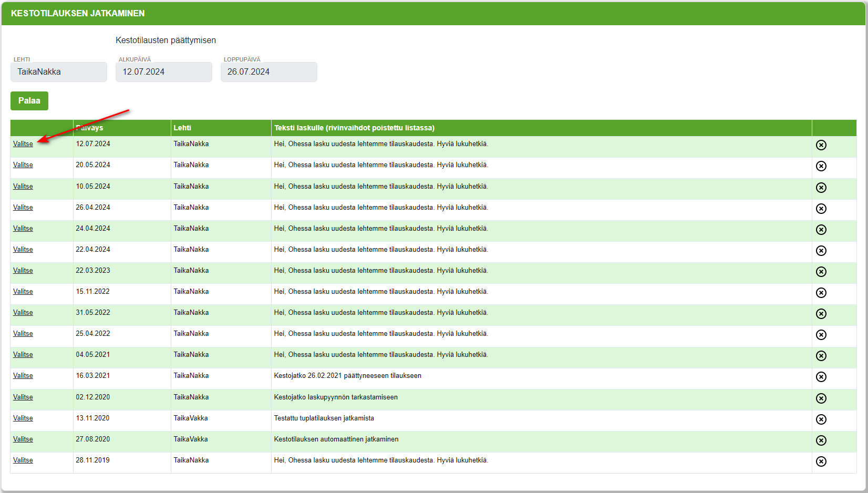Delete the 12.07.2024 row with X icon
The height and width of the screenshot is (493, 868).
click(x=821, y=145)
